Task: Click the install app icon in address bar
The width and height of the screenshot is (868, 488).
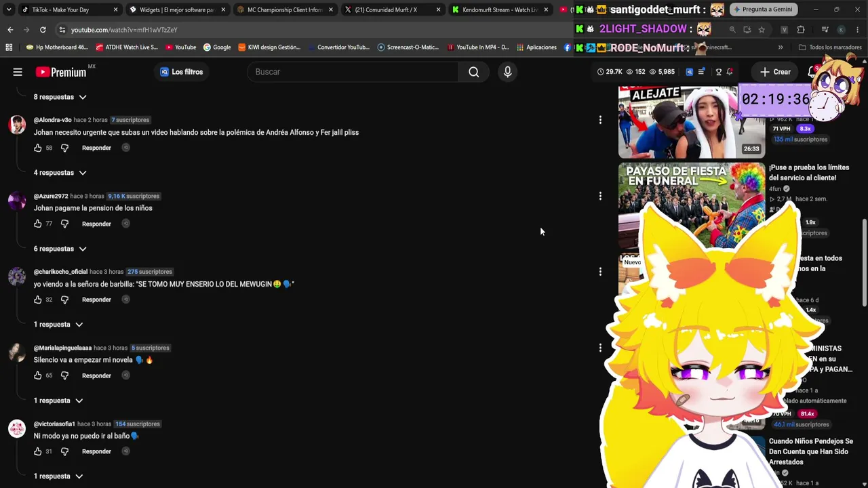Action: coord(747,30)
